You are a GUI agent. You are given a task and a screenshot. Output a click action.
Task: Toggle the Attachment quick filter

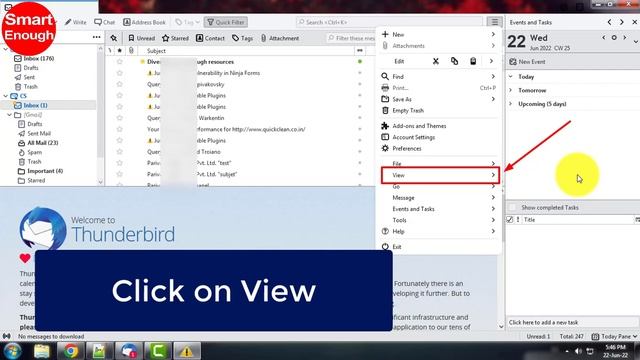pyautogui.click(x=280, y=38)
